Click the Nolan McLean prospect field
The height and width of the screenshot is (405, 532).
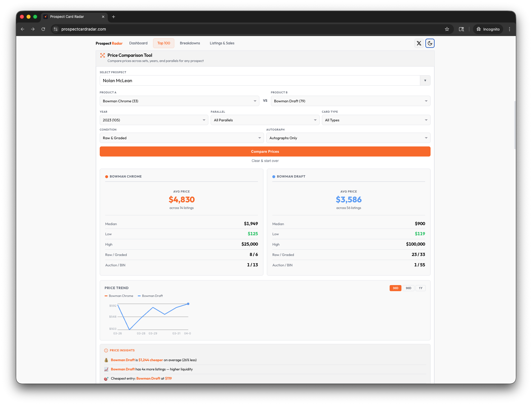click(260, 81)
